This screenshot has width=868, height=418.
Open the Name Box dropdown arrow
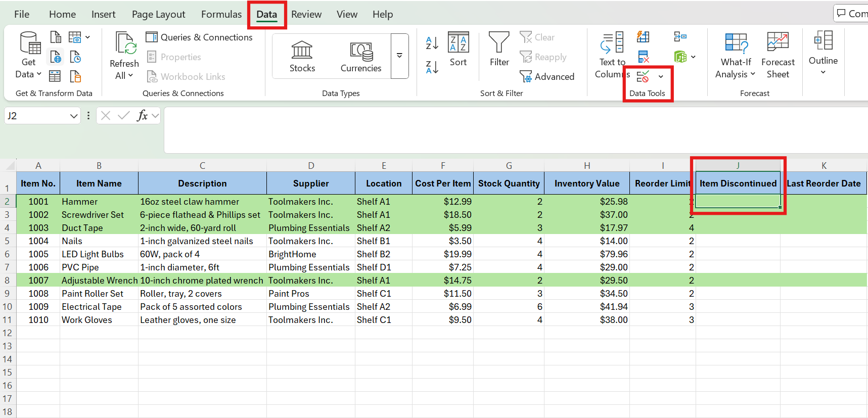74,116
